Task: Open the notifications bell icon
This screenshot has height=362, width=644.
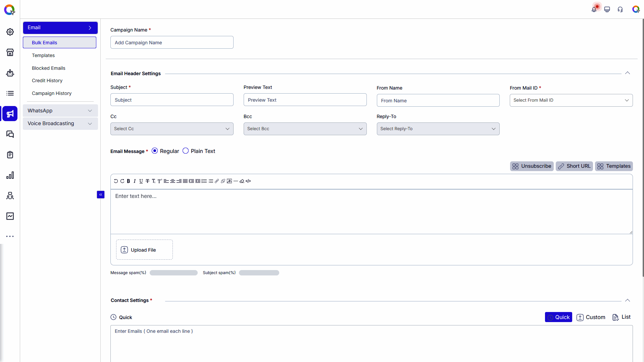Action: pyautogui.click(x=594, y=9)
